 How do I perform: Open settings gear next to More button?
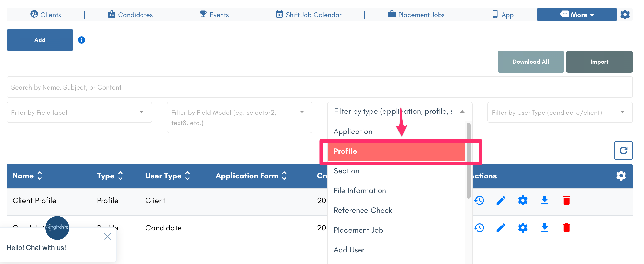coord(625,15)
